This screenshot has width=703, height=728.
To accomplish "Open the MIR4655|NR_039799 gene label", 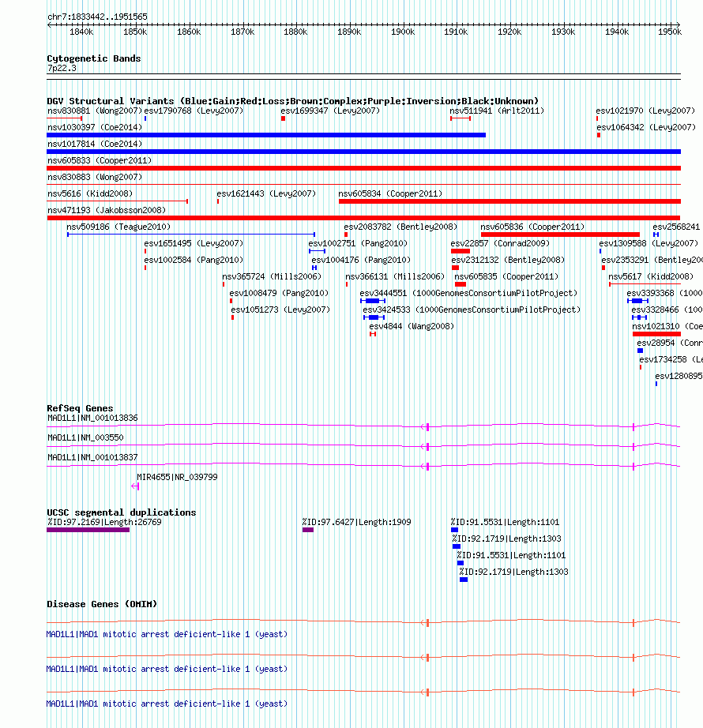I will (177, 477).
